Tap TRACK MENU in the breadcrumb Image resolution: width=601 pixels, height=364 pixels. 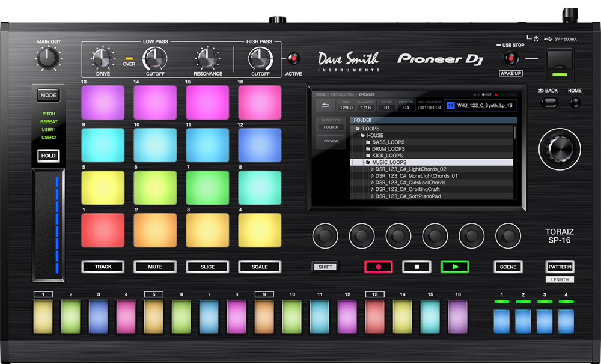[x=343, y=94]
